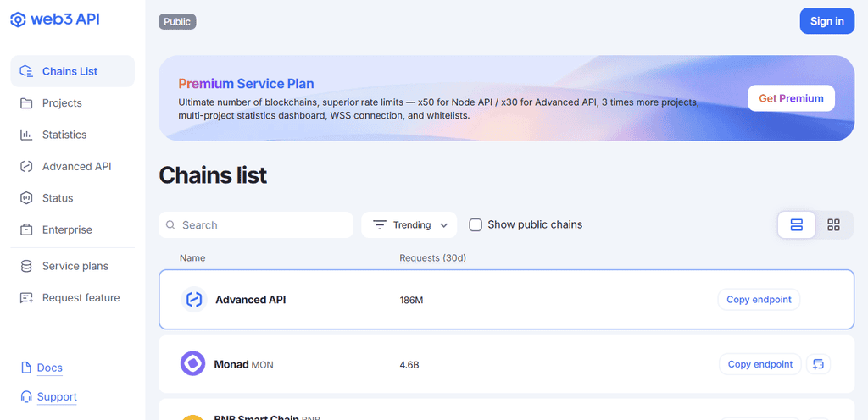The width and height of the screenshot is (868, 420).
Task: Click the Advanced API row logo
Action: click(x=194, y=300)
